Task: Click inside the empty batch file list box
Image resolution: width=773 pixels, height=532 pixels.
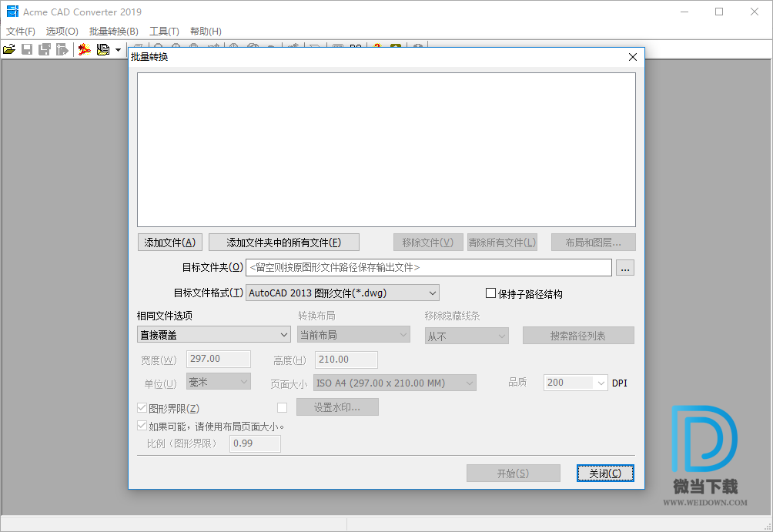Action: [x=386, y=149]
